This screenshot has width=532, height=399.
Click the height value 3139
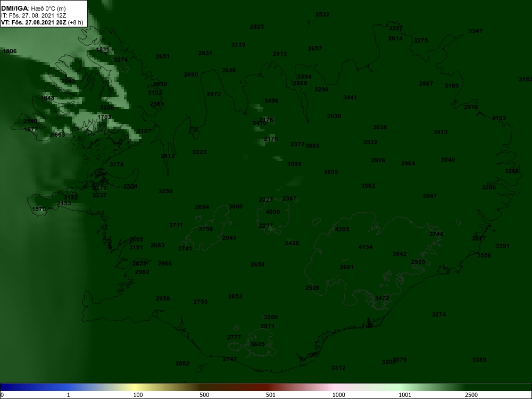coord(238,45)
